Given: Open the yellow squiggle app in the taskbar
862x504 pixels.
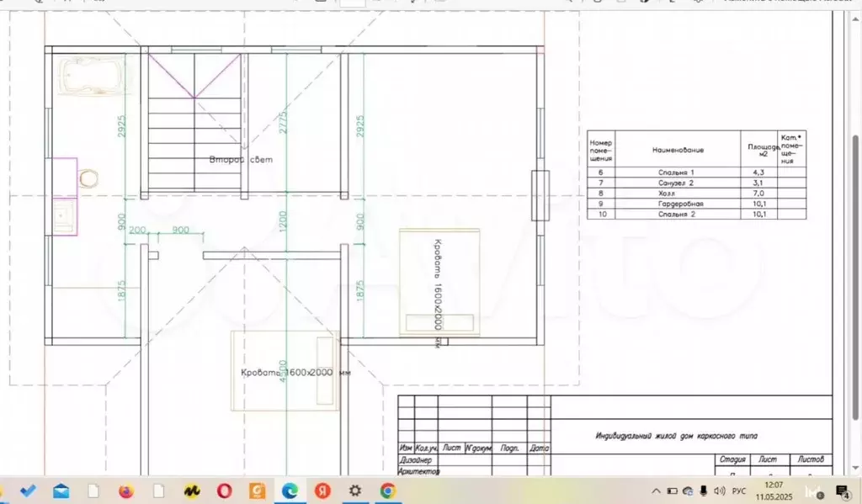Looking at the screenshot, I should (x=192, y=491).
